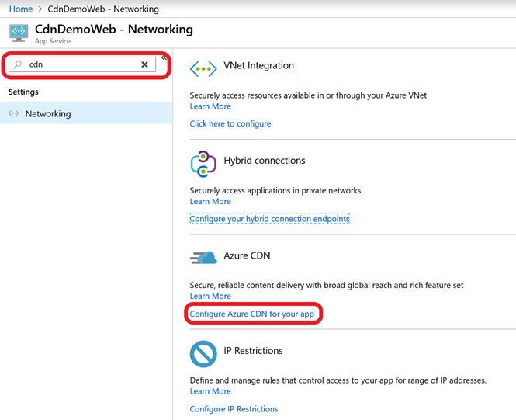The width and height of the screenshot is (516, 420).
Task: Click 'Secure, reliable content delivery' description
Action: click(327, 286)
